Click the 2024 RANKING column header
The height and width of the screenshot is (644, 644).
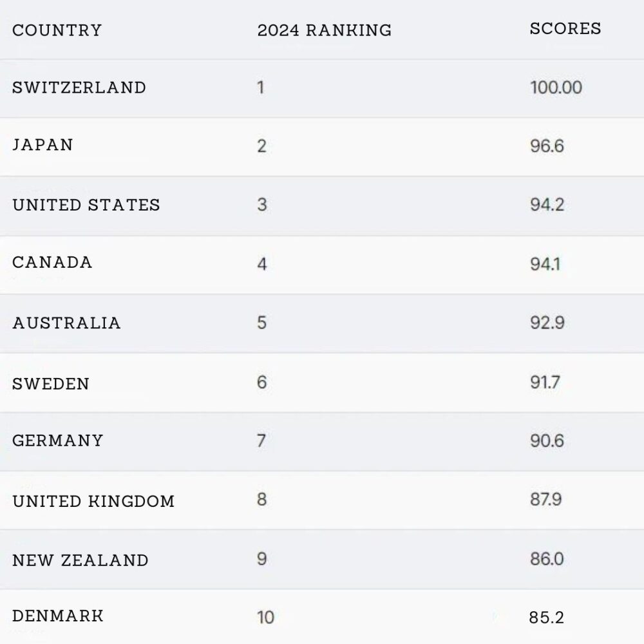(x=324, y=30)
